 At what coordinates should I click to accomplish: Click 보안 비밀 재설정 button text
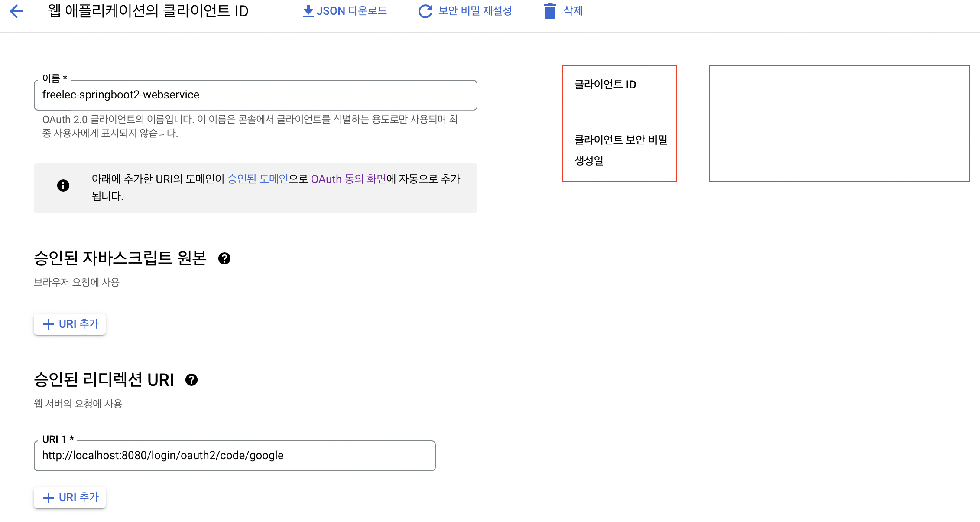pyautogui.click(x=475, y=11)
